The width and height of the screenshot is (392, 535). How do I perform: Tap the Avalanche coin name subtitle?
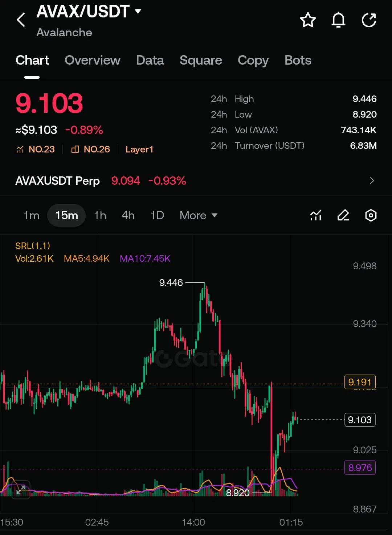coord(64,32)
